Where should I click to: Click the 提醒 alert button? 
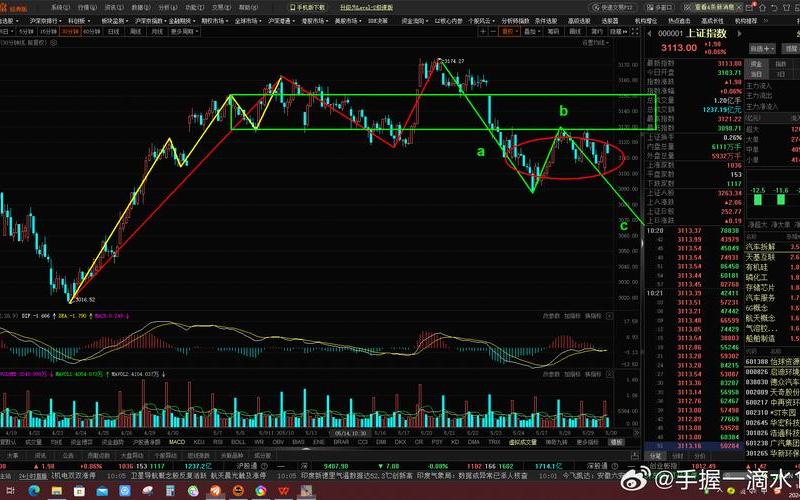(x=790, y=48)
